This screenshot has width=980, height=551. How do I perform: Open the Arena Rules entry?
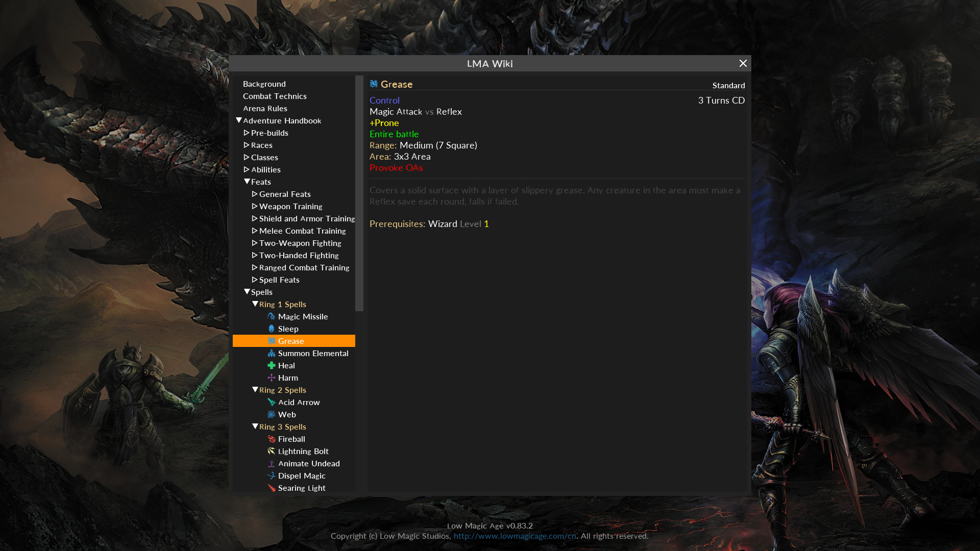point(265,108)
